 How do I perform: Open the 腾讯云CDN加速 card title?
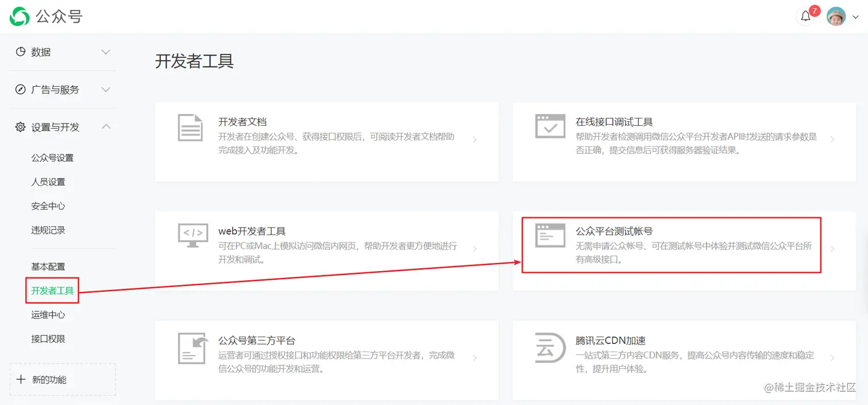point(611,341)
